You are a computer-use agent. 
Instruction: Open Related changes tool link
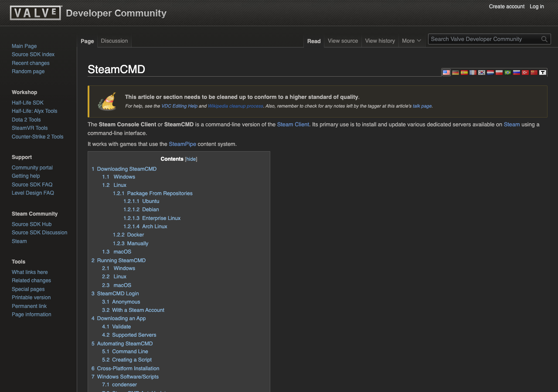31,280
